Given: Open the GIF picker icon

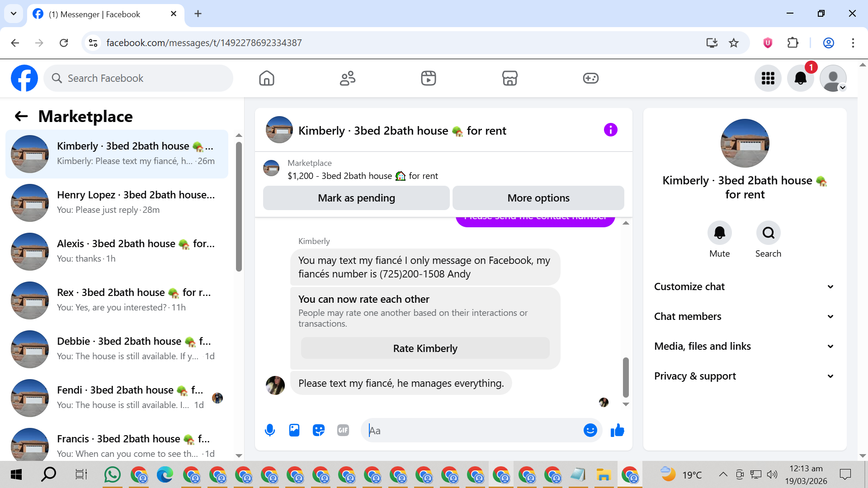Looking at the screenshot, I should coord(343,430).
